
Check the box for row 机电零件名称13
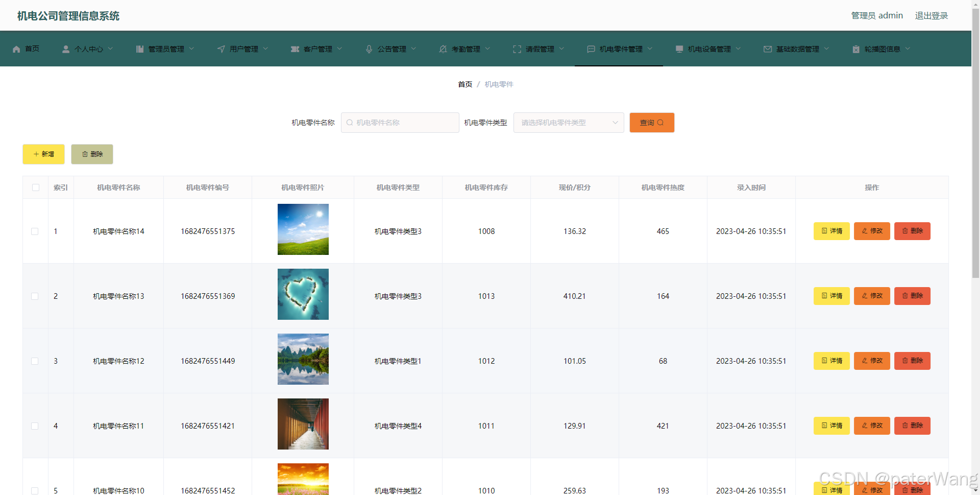click(35, 296)
